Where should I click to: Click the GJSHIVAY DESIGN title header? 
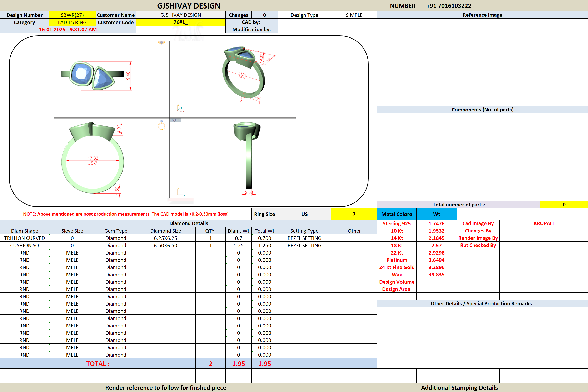click(189, 6)
